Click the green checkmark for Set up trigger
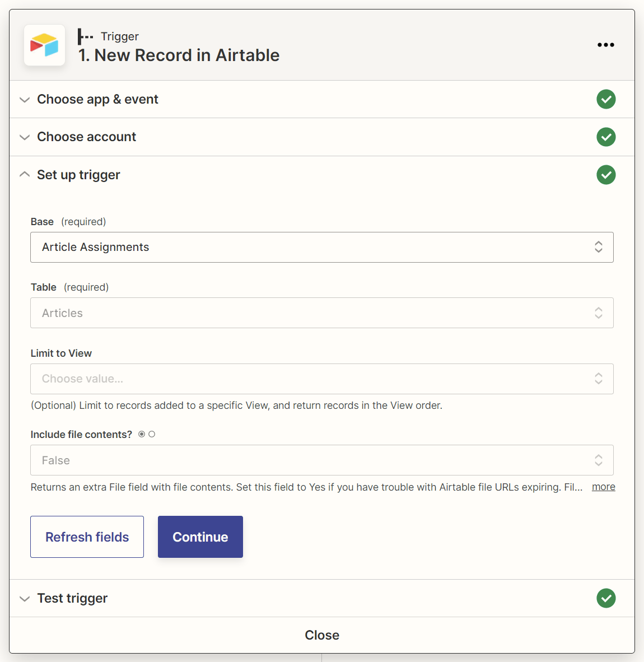 tap(606, 175)
